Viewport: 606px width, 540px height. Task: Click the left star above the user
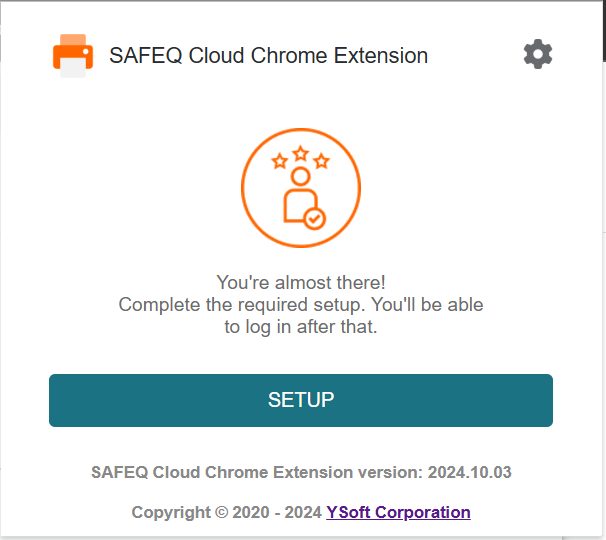280,161
